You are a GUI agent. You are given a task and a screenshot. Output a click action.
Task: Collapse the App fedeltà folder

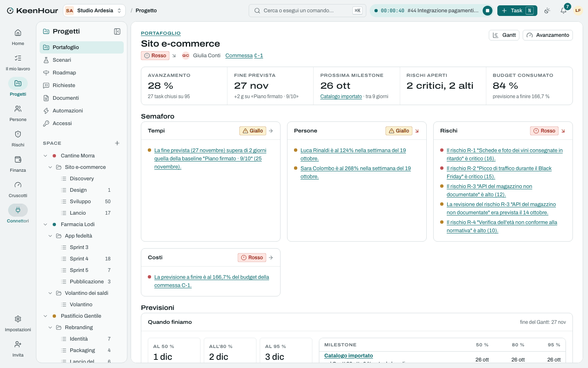click(50, 236)
